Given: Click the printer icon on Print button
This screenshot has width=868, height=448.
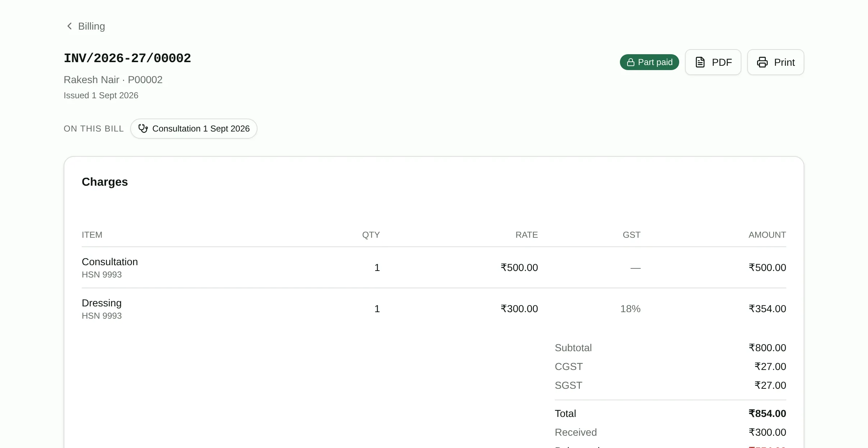Looking at the screenshot, I should tap(762, 62).
